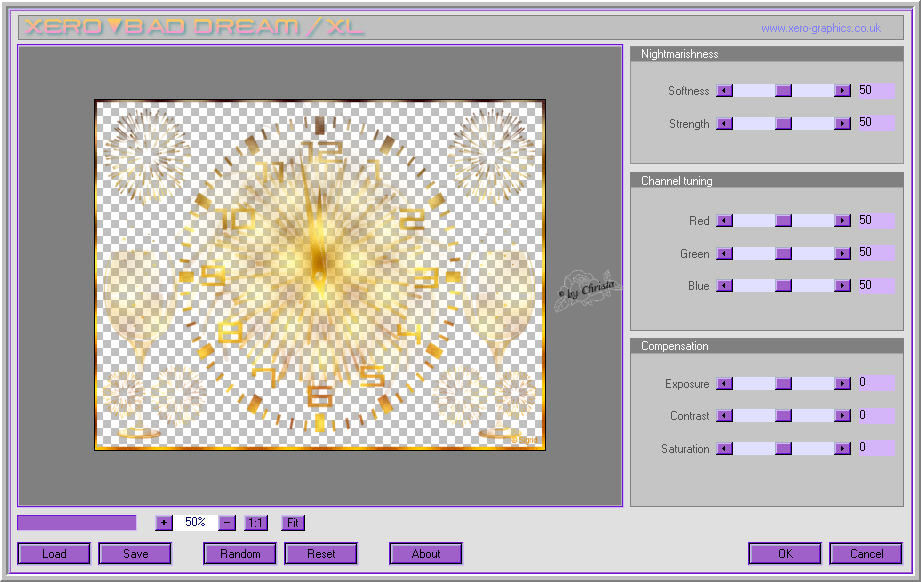Confirm the filter with OK
Screen dimensions: 921x582
coord(785,554)
